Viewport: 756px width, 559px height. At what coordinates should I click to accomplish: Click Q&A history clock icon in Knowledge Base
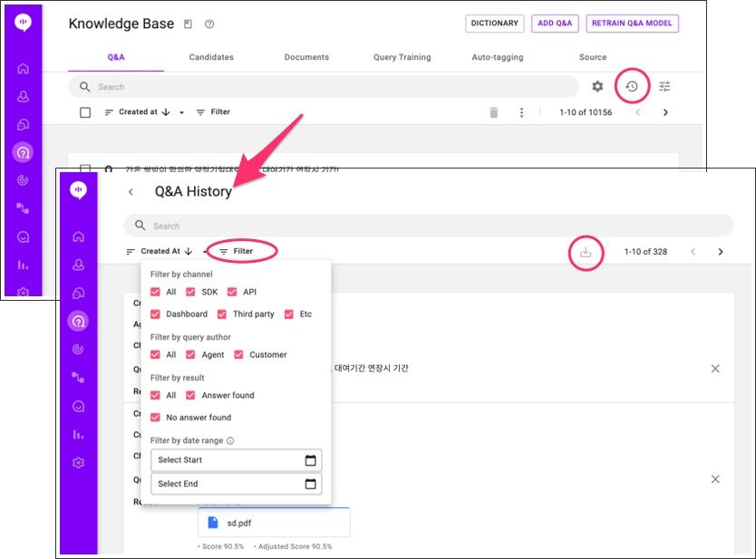pos(632,86)
